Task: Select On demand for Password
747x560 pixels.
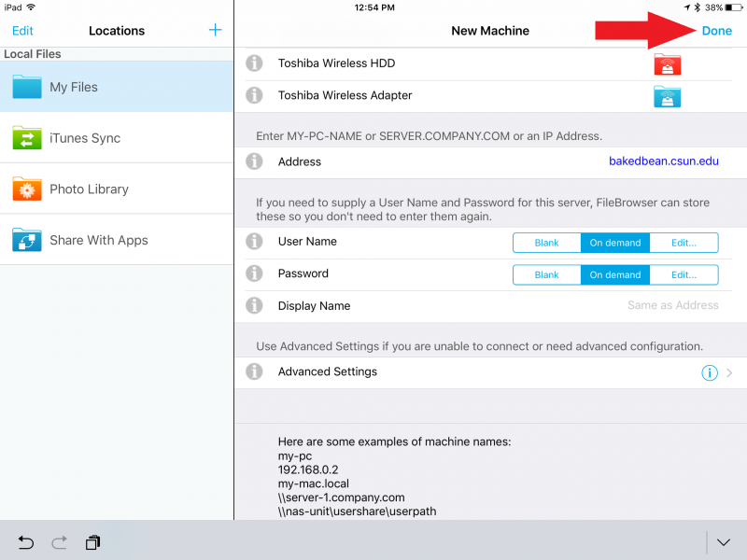Action: tap(614, 275)
